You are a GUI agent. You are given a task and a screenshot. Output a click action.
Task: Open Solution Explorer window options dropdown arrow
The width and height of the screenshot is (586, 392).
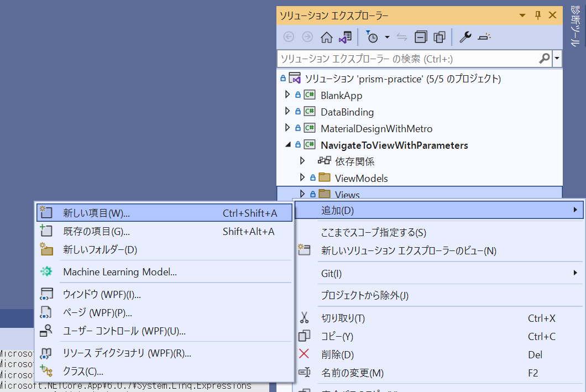click(522, 15)
